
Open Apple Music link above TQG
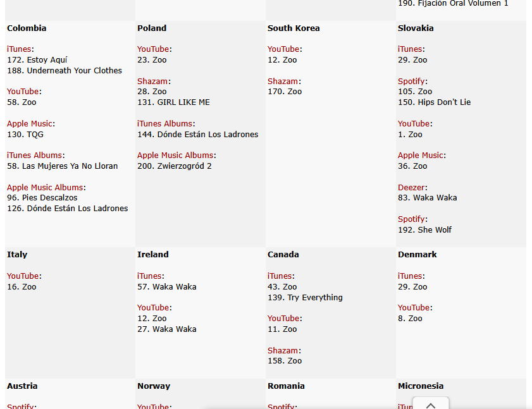coord(30,124)
